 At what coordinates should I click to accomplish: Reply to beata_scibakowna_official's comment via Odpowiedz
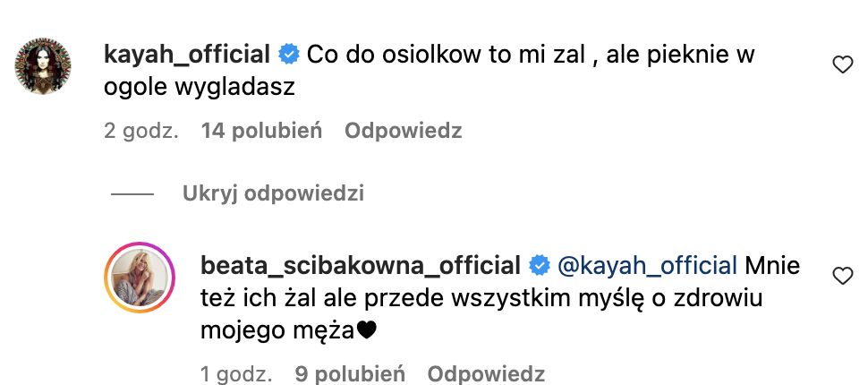[x=486, y=372]
